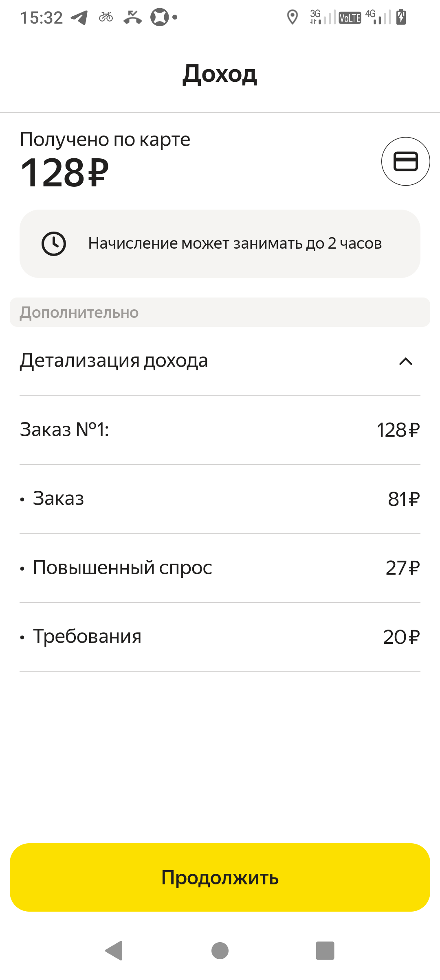Tap the Android home circle button

(220, 950)
